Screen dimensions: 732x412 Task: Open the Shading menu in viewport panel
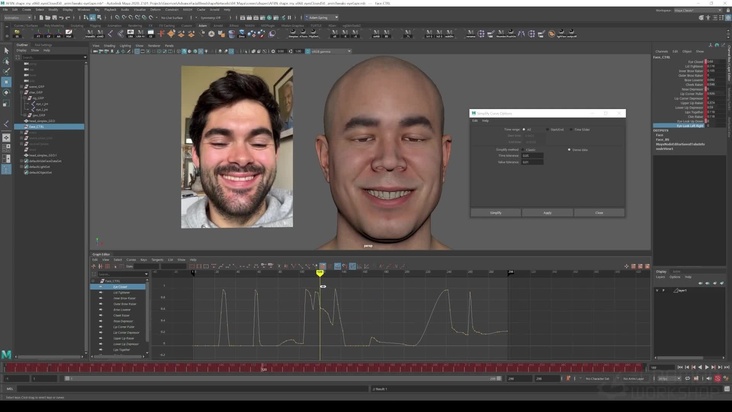coord(109,46)
